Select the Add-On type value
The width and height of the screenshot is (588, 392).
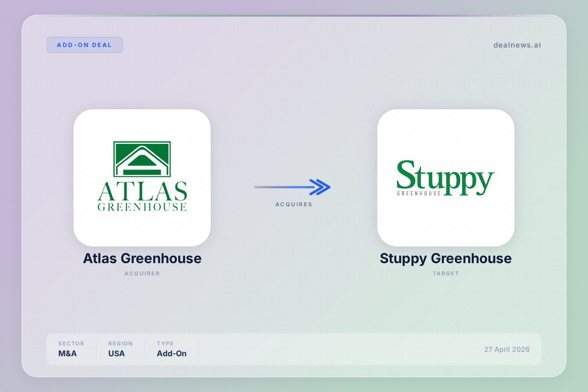(x=171, y=353)
